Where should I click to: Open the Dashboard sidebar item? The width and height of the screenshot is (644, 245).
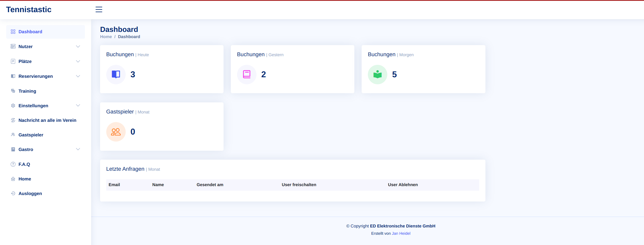[x=30, y=32]
